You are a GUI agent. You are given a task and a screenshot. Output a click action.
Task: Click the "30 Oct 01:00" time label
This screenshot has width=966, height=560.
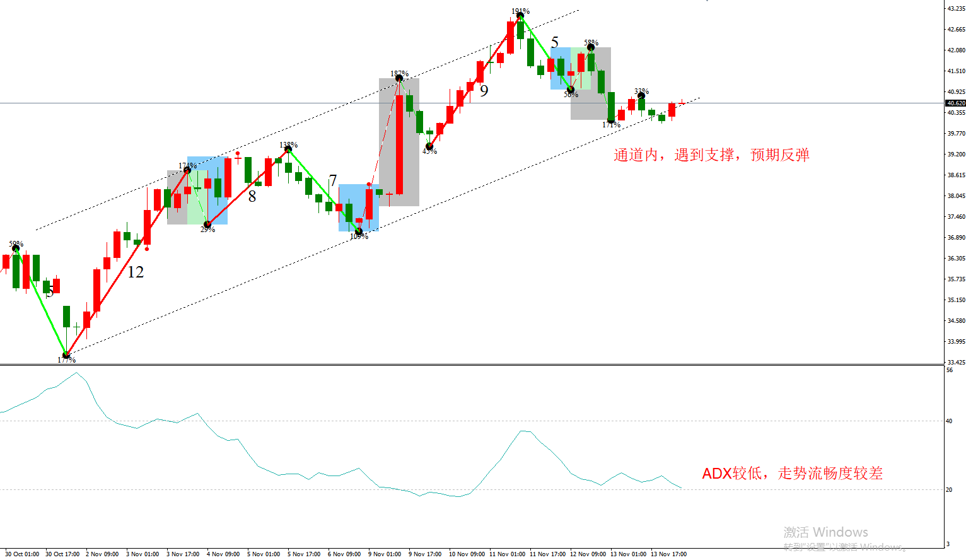point(22,554)
